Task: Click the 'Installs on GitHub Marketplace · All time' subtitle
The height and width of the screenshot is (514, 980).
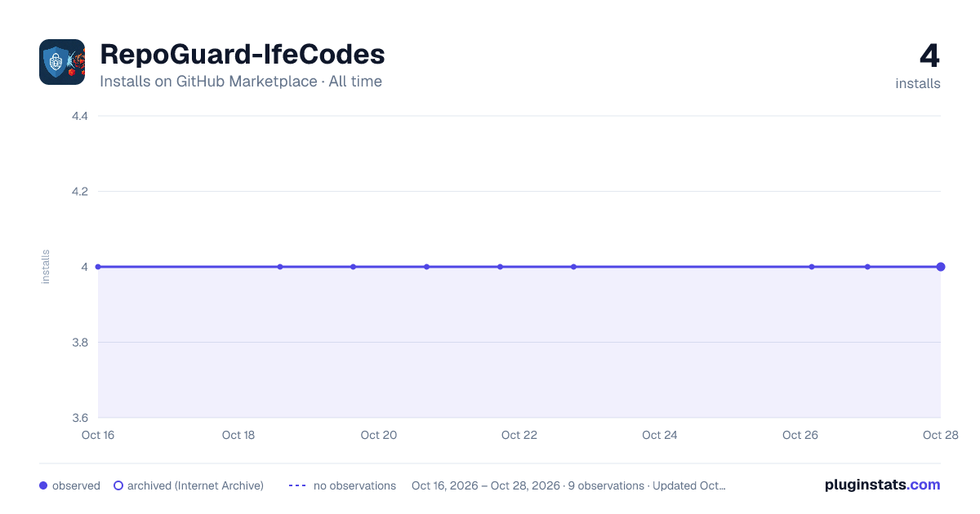Action: coord(241,82)
